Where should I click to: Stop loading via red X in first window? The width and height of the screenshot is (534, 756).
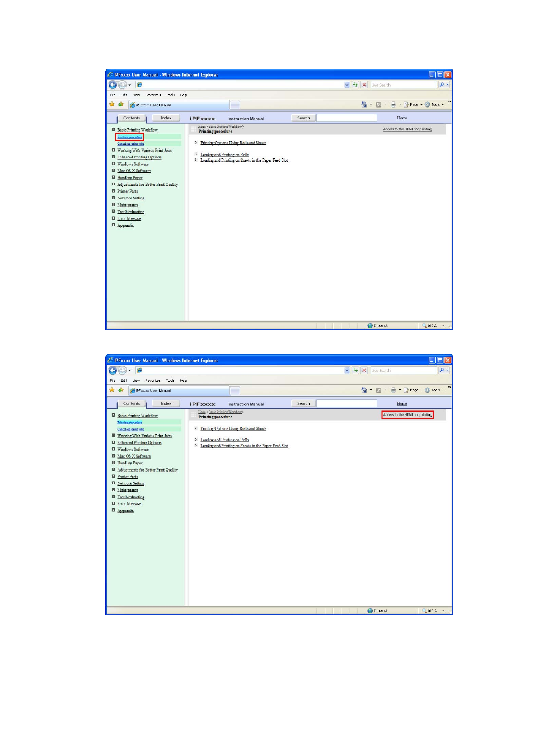click(364, 85)
